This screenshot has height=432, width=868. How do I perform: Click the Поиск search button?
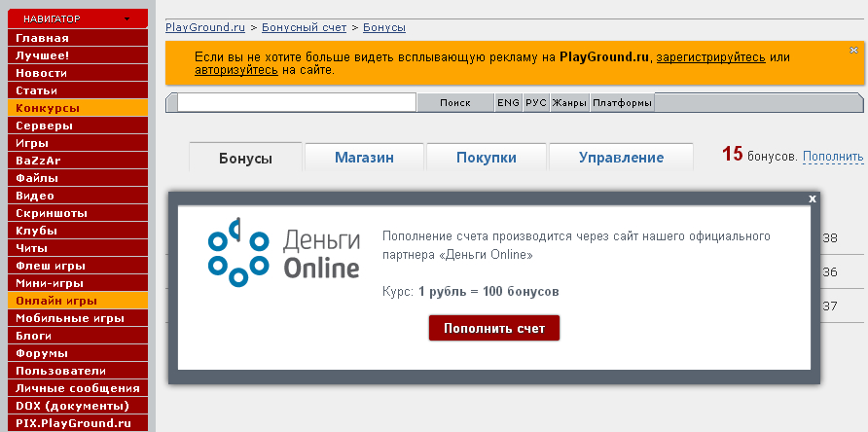pos(455,103)
